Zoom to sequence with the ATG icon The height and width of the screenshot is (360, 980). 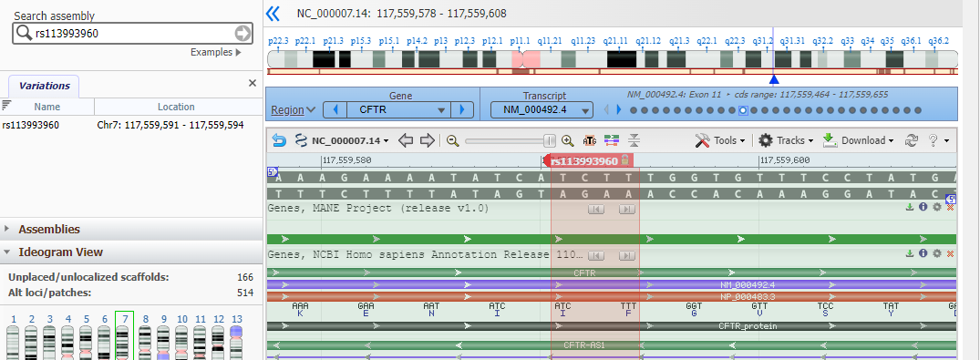(590, 140)
